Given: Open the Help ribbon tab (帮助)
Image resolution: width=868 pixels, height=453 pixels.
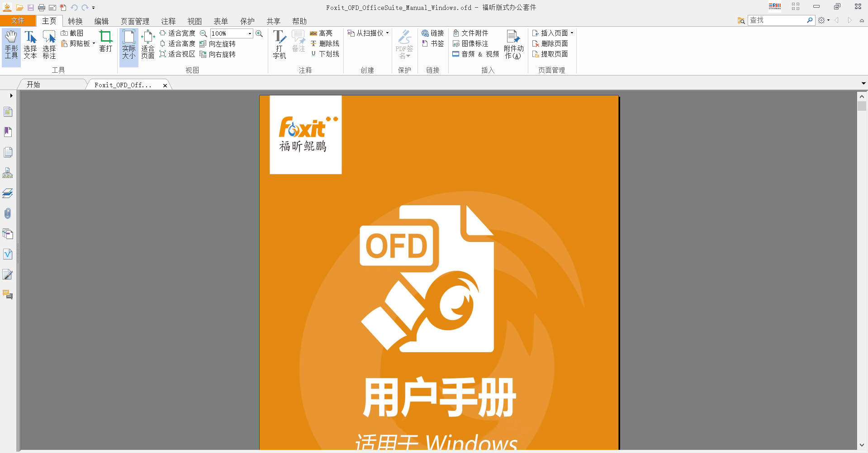Looking at the screenshot, I should pyautogui.click(x=299, y=21).
